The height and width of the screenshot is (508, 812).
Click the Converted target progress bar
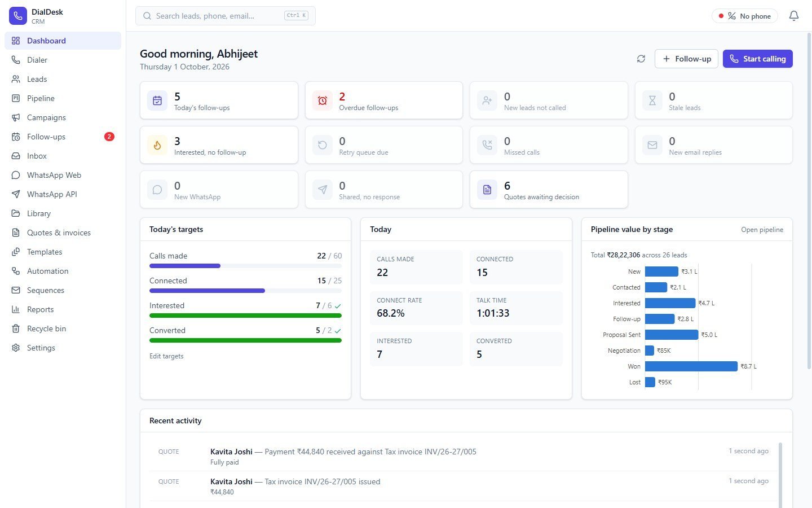(245, 340)
